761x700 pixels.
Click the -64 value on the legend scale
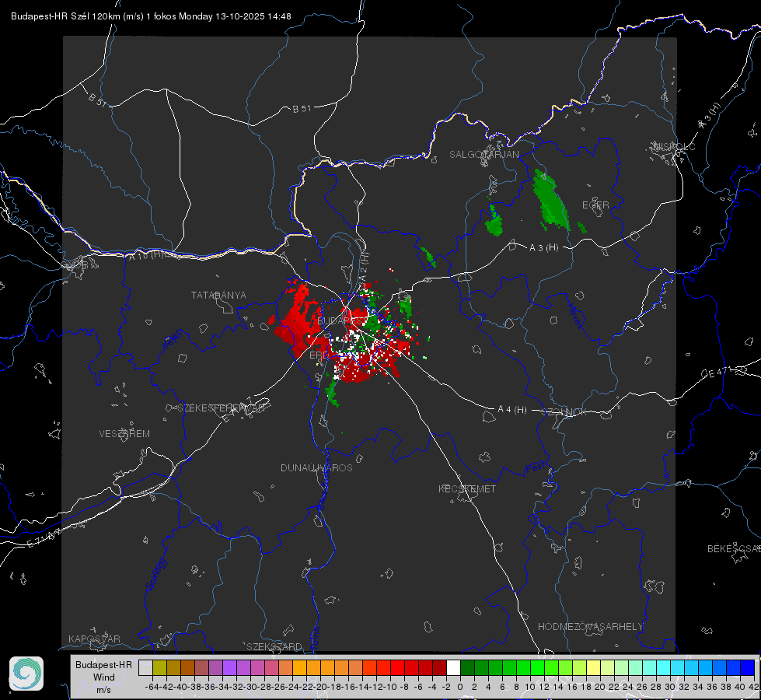click(x=152, y=687)
